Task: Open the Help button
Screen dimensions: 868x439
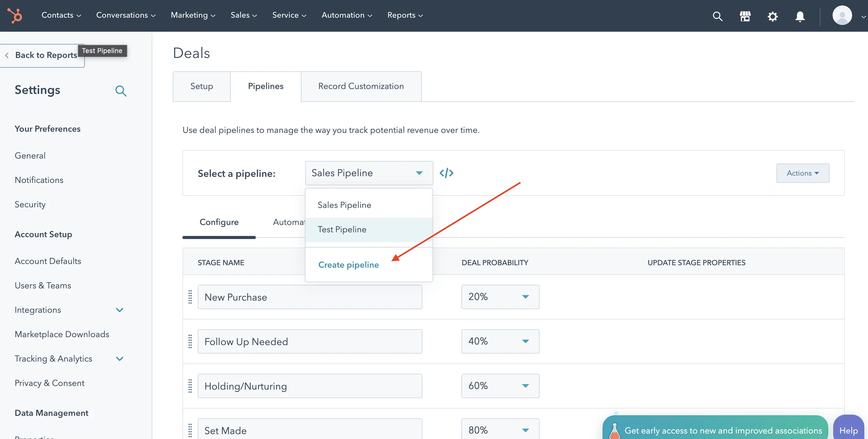Action: (x=848, y=427)
